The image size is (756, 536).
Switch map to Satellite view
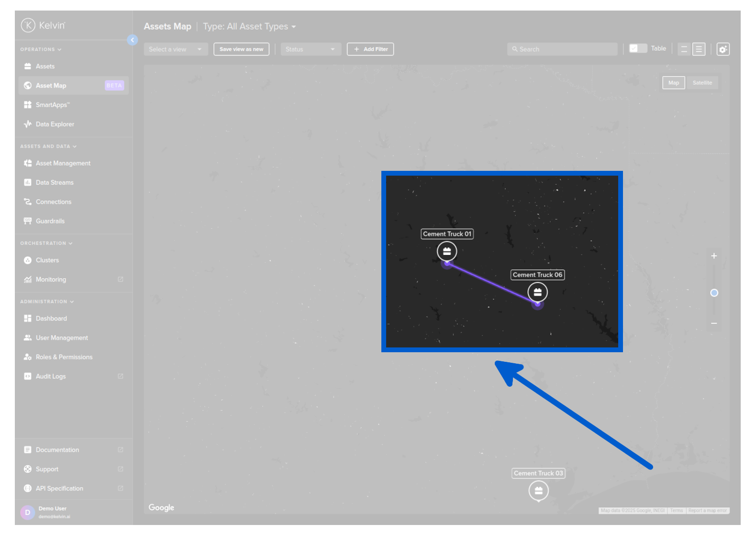pos(702,83)
